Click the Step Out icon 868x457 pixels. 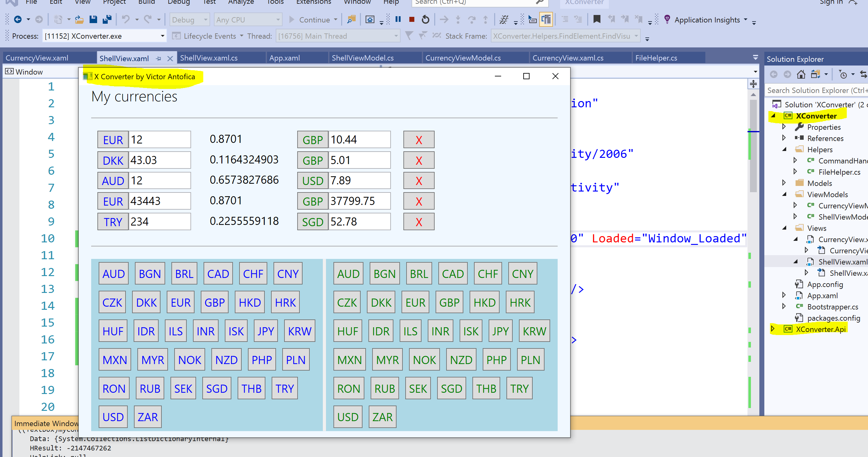(486, 20)
